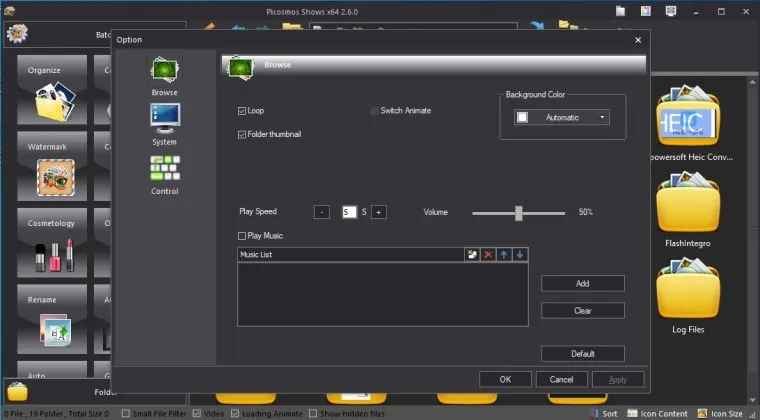Screen dimensions: 760x420
Task: Click the Browse header banner
Action: pyautogui.click(x=433, y=65)
